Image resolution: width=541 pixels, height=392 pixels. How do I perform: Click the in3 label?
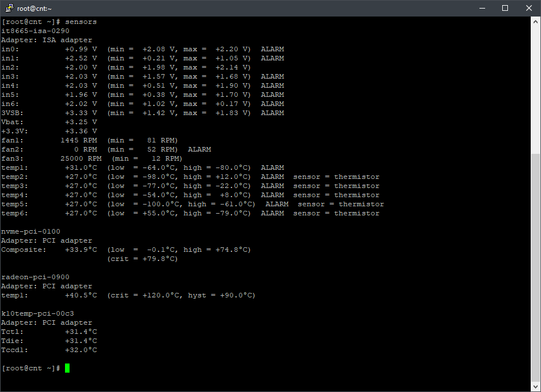tap(10, 76)
